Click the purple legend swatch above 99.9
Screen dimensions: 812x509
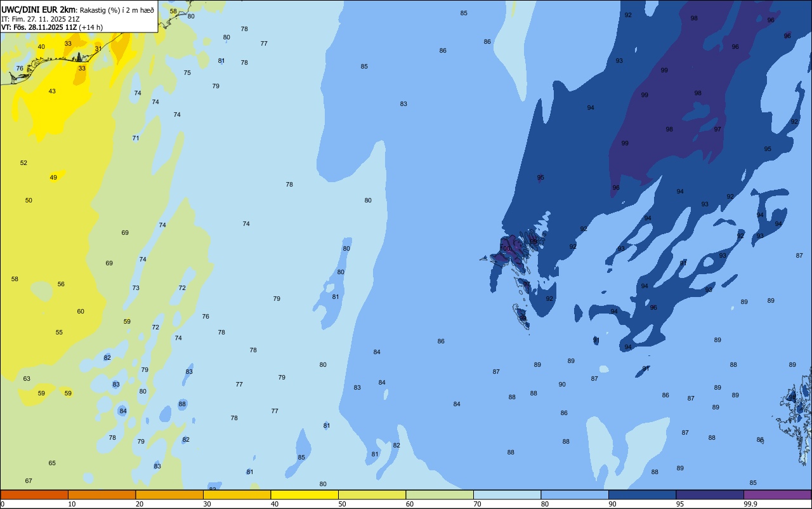pos(777,494)
